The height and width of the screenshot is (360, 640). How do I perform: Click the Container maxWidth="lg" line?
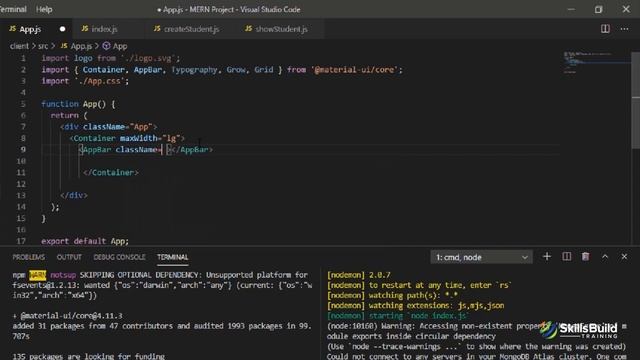click(127, 138)
